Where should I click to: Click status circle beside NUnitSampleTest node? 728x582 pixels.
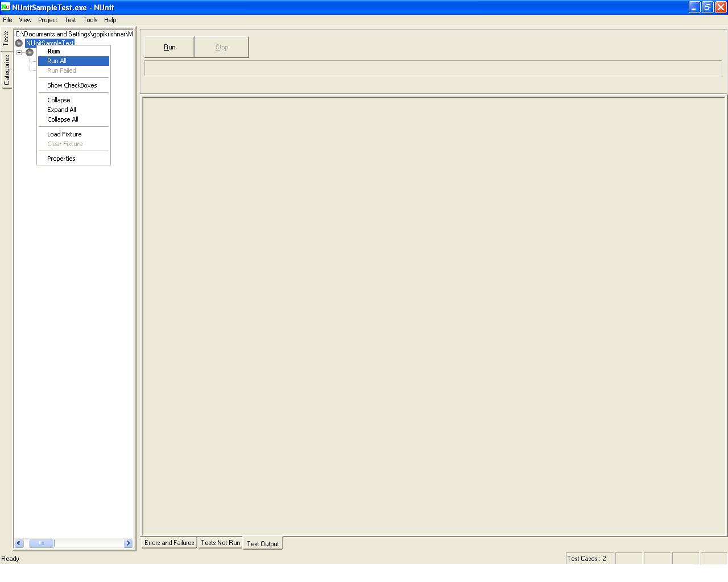pos(19,43)
